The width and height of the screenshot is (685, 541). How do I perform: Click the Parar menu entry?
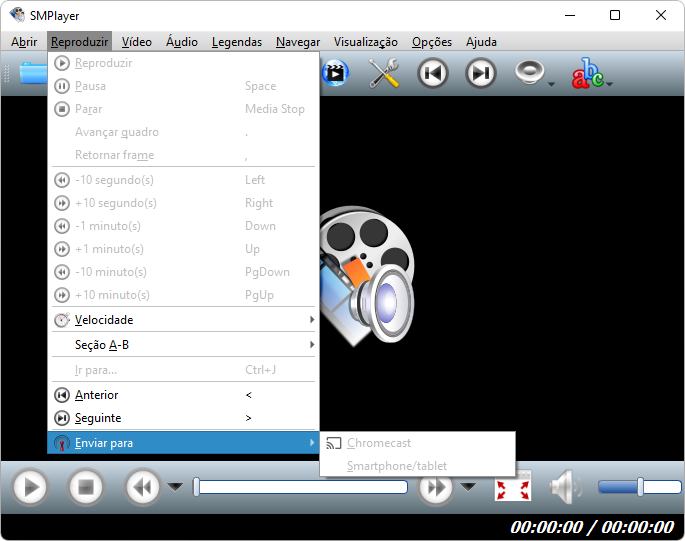pos(183,109)
